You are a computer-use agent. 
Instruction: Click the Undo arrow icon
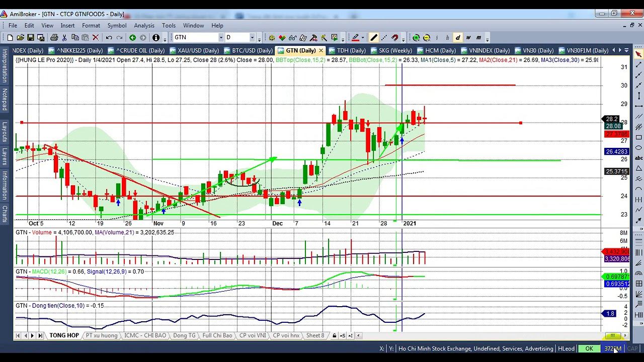pos(109,38)
